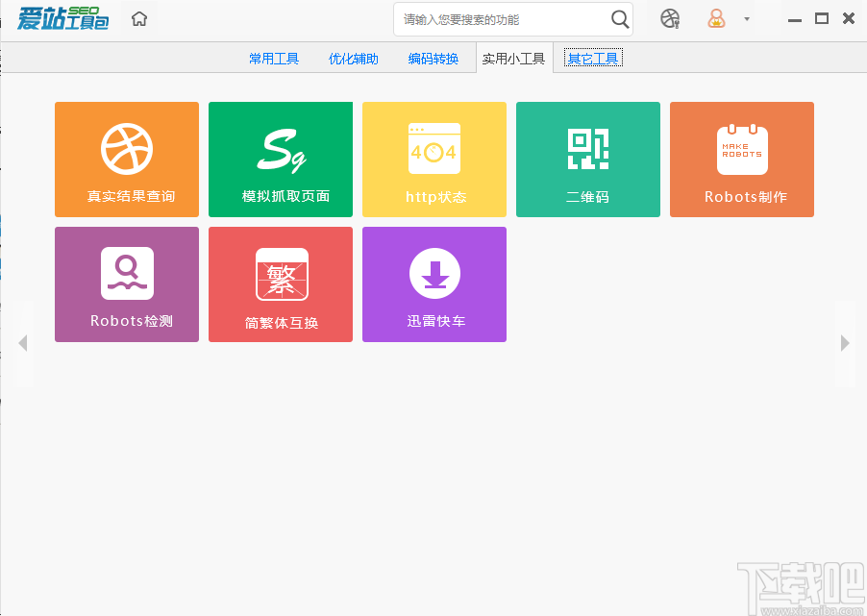Click inside the function search field

click(x=500, y=18)
